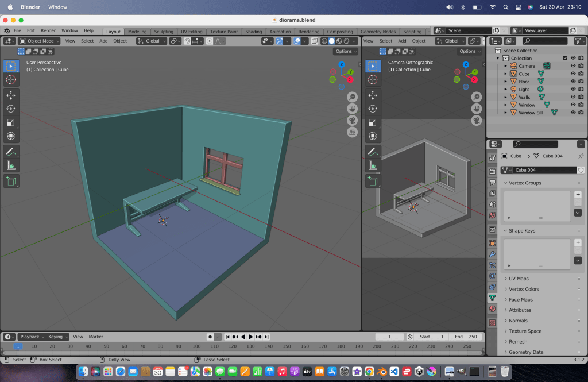This screenshot has width=588, height=382.
Task: Open the Render menu
Action: 48,30
